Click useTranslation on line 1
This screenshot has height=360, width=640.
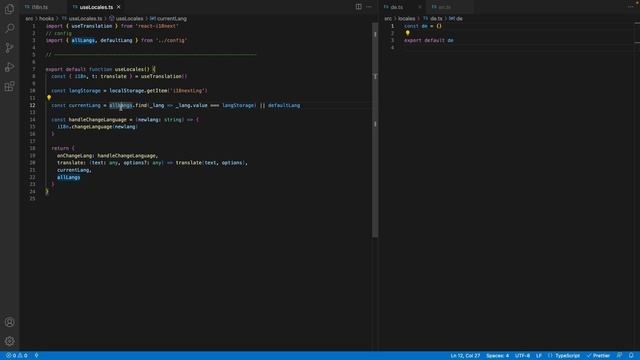[91, 26]
